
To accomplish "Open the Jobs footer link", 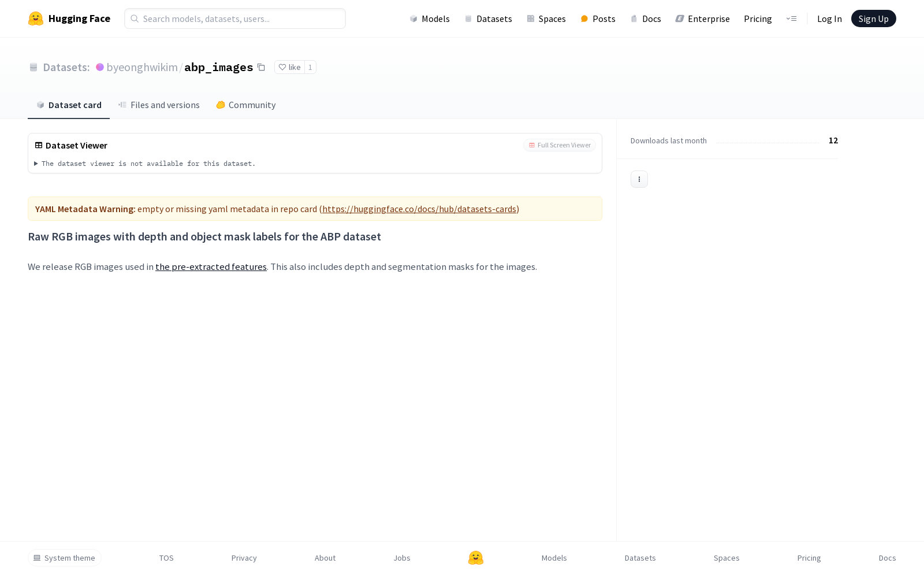I will (402, 558).
